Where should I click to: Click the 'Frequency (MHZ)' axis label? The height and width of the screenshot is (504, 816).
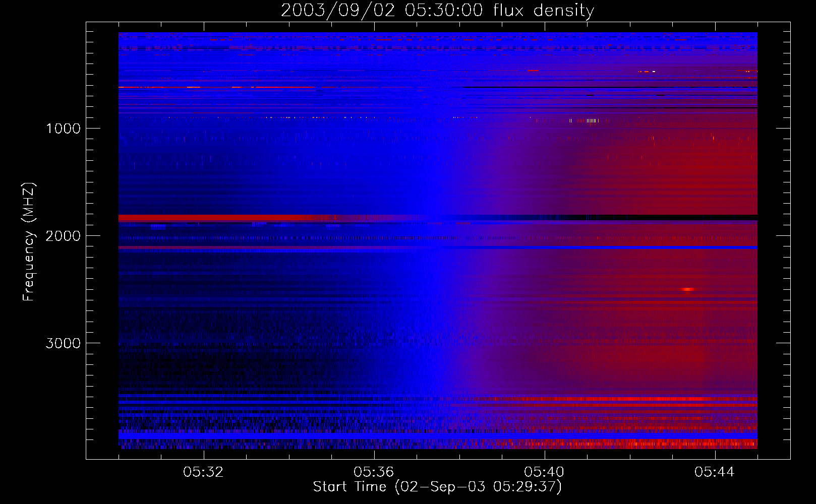(29, 242)
